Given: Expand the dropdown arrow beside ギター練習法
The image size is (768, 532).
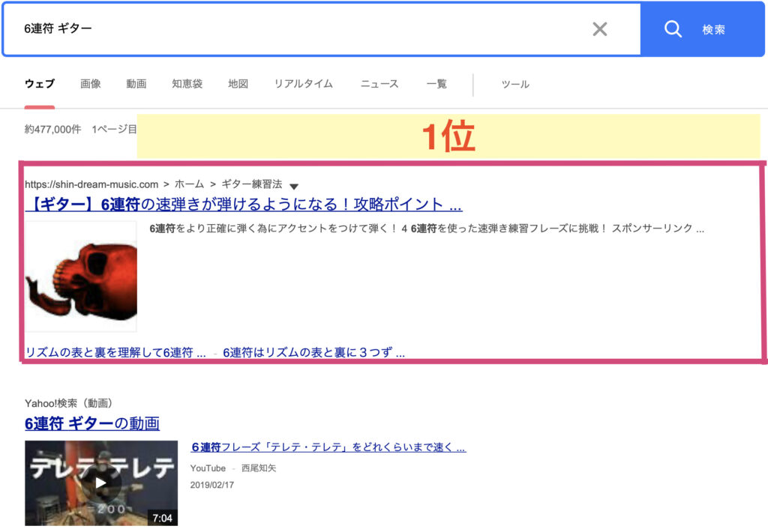Looking at the screenshot, I should (x=294, y=186).
